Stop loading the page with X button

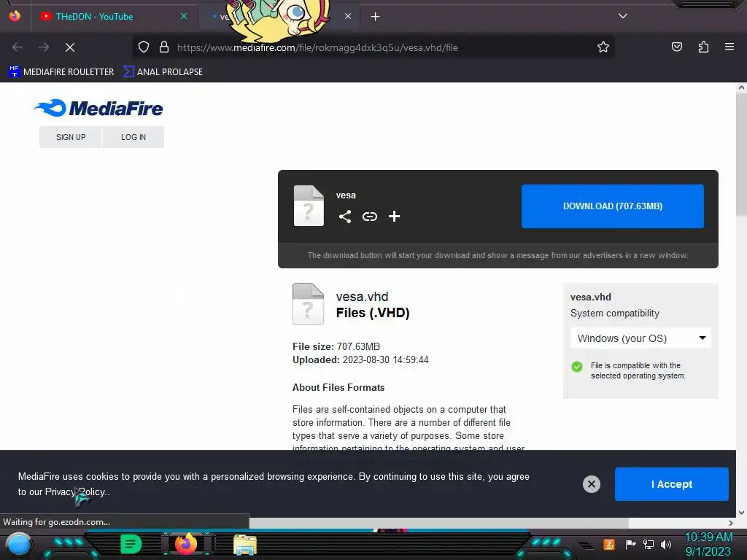pyautogui.click(x=70, y=47)
